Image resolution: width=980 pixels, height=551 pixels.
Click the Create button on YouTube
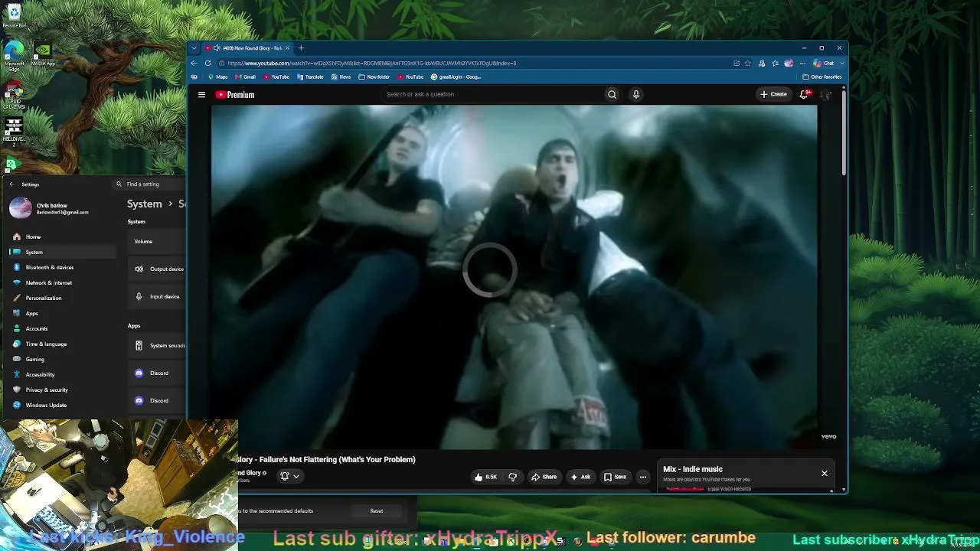pos(773,94)
